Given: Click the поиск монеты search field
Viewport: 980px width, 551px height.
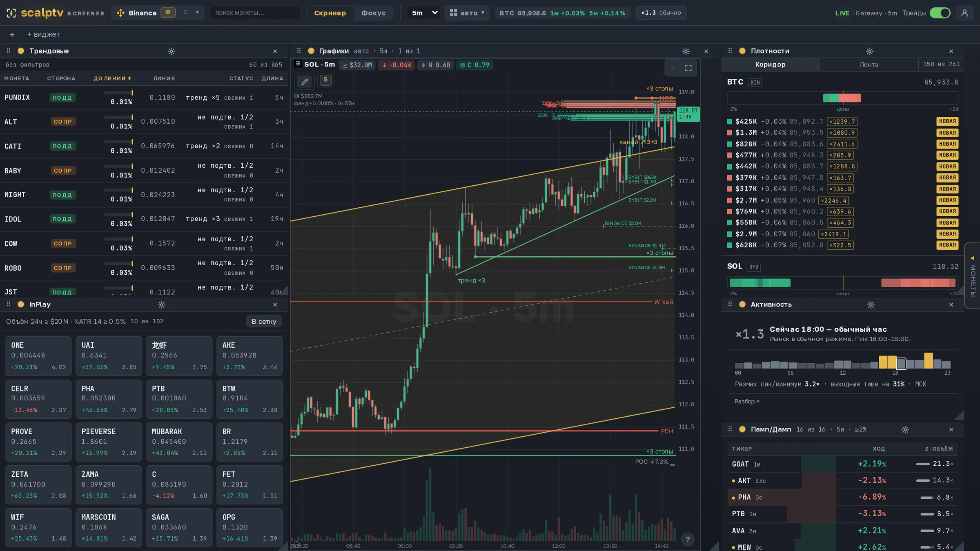Looking at the screenshot, I should pyautogui.click(x=255, y=13).
